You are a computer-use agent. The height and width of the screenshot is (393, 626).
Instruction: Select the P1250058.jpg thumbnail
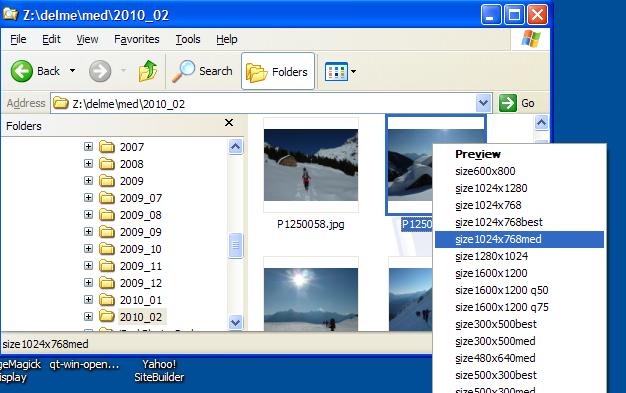(311, 165)
